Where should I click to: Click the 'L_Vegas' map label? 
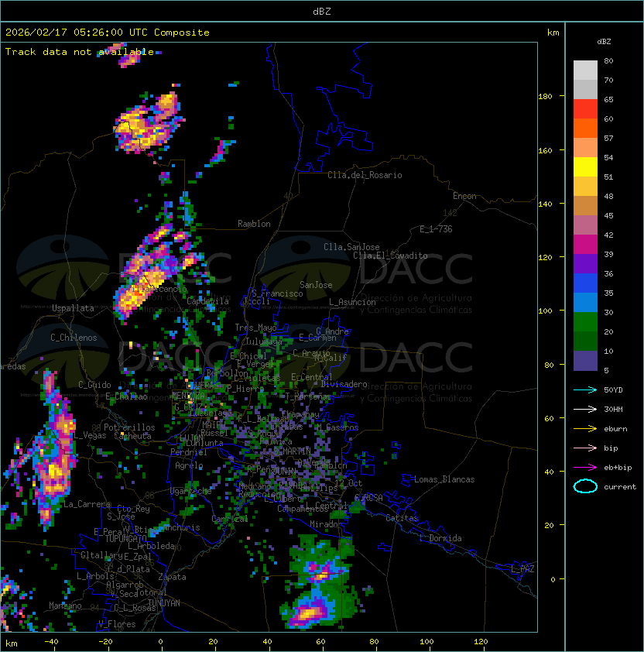(x=90, y=435)
